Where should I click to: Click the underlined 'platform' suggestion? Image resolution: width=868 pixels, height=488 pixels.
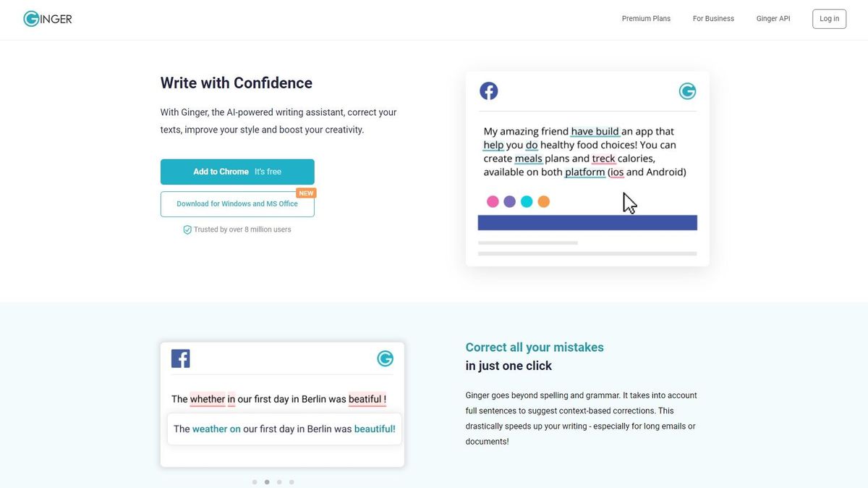click(x=584, y=172)
